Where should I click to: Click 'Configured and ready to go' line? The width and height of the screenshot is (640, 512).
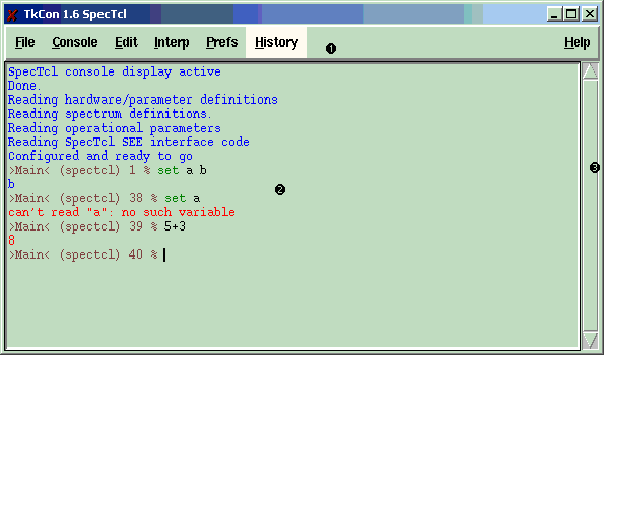click(x=100, y=156)
